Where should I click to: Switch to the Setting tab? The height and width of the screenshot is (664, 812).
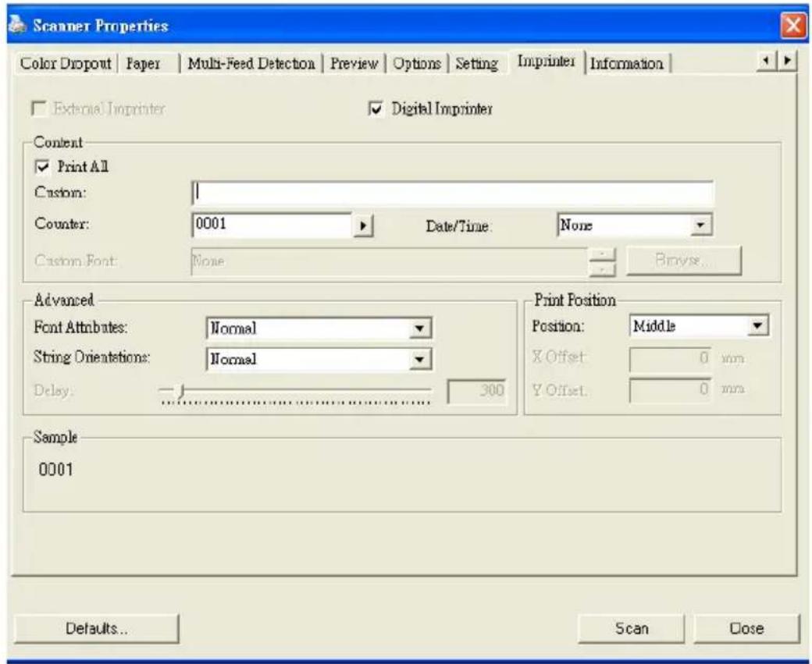coord(476,64)
